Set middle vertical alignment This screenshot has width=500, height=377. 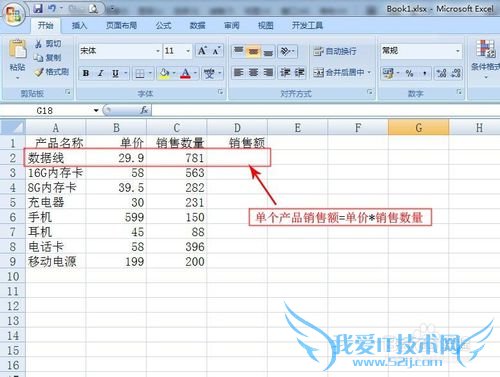point(253,51)
